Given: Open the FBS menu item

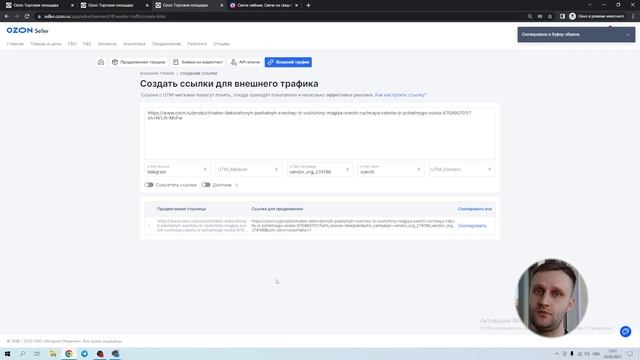Looking at the screenshot, I should (87, 44).
